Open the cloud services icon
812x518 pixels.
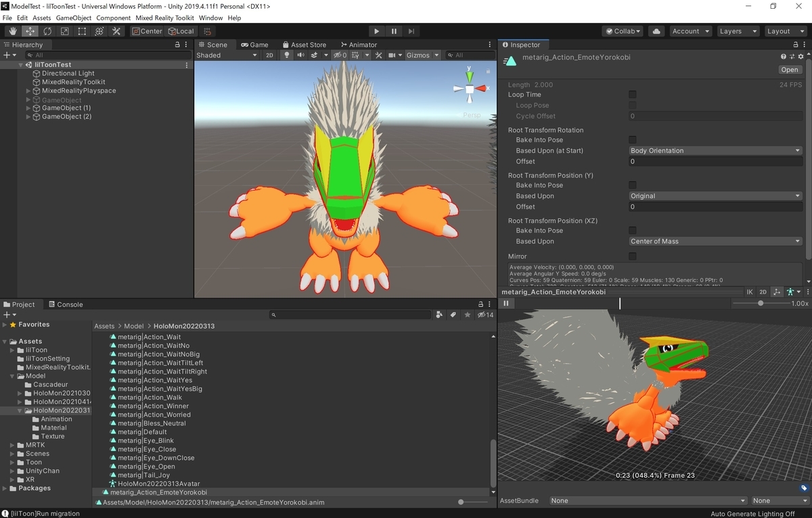[x=656, y=31]
